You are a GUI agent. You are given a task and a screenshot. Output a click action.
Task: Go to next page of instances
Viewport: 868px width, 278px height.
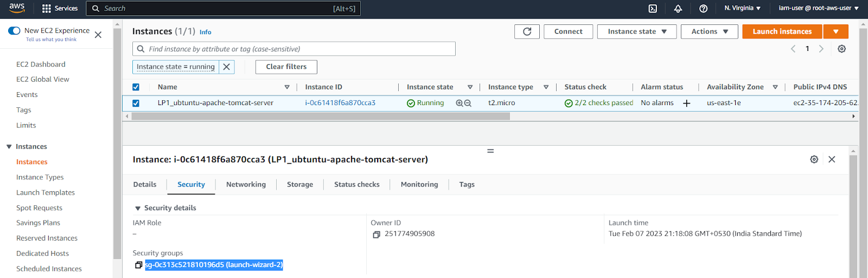coord(821,49)
